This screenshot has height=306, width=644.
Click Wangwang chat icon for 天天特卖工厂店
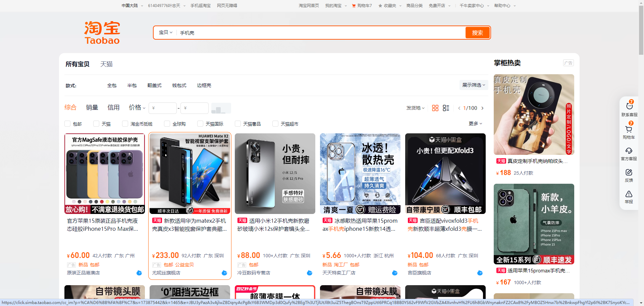tap(395, 273)
